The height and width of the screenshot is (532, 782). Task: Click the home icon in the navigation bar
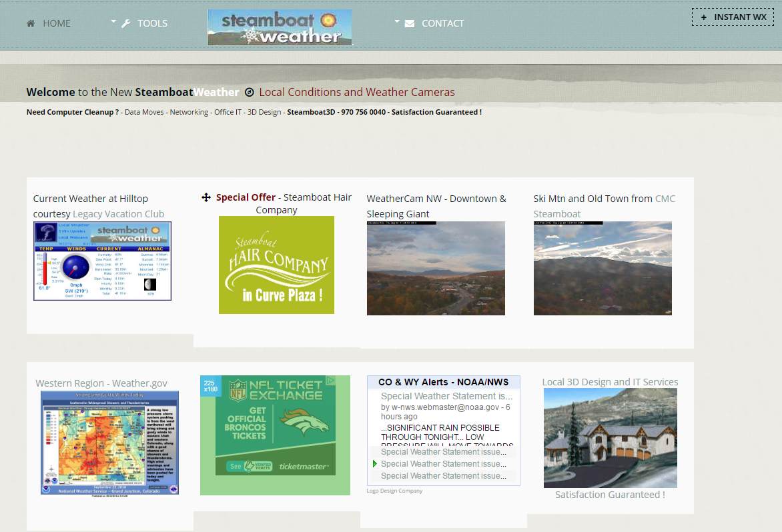[31, 23]
